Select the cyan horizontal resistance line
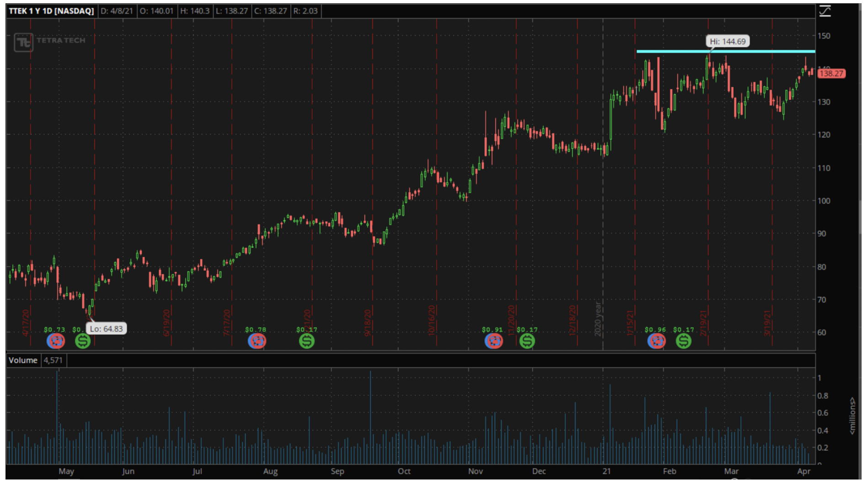 (x=725, y=51)
